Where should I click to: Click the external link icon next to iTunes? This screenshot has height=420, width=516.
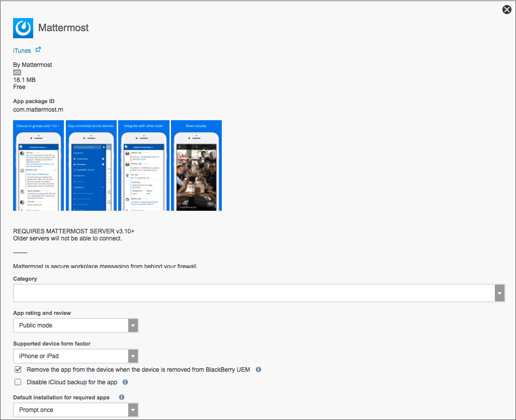[38, 49]
